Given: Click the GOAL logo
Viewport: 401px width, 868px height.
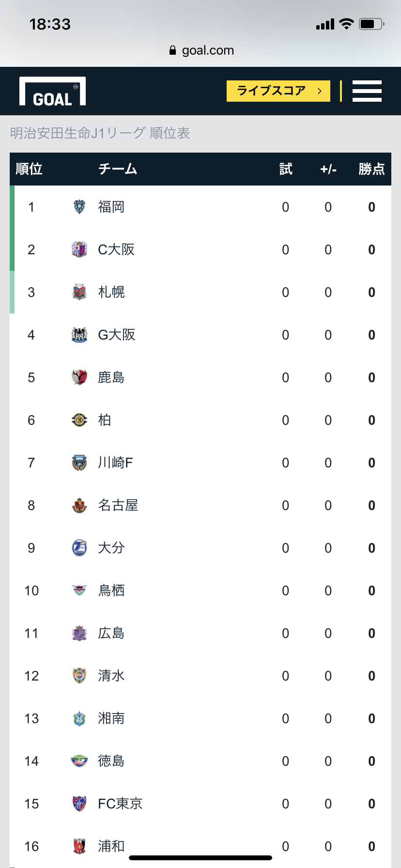Looking at the screenshot, I should (x=52, y=92).
